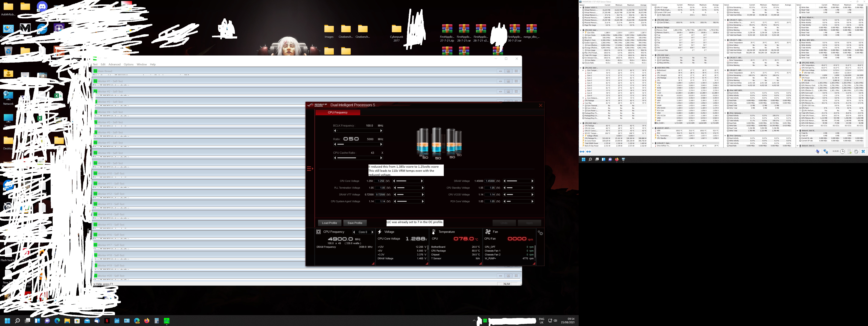The height and width of the screenshot is (326, 868).
Task: Open the volume control in system tray
Action: [x=555, y=321]
